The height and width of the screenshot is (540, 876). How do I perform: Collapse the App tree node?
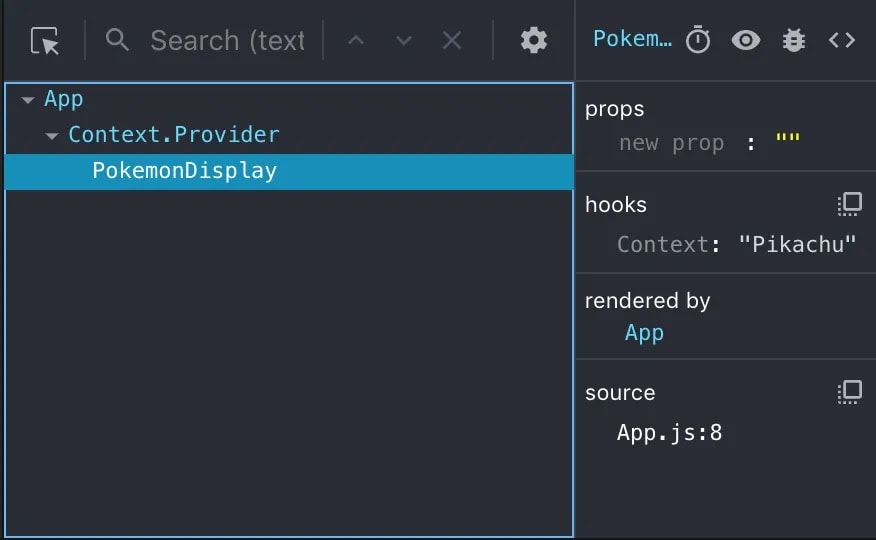coord(28,101)
